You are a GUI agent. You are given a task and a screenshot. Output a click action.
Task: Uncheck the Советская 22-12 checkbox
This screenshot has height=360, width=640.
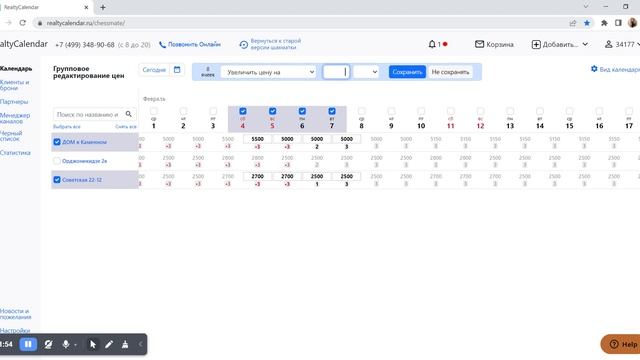click(x=57, y=180)
